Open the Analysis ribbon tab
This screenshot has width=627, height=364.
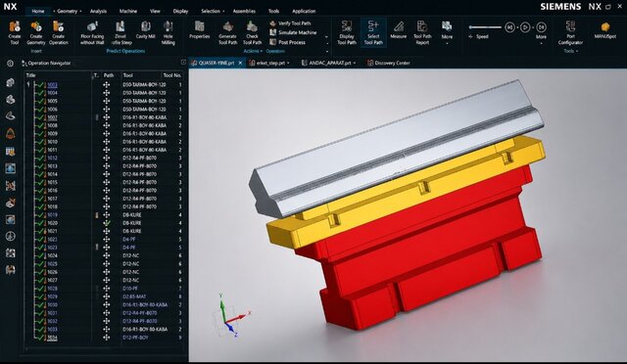point(98,11)
